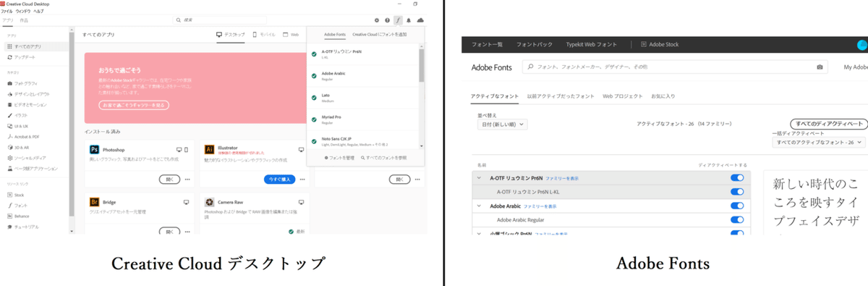Open the three-dot menu on the Photoshop card
The width and height of the screenshot is (868, 286).
[x=187, y=179]
